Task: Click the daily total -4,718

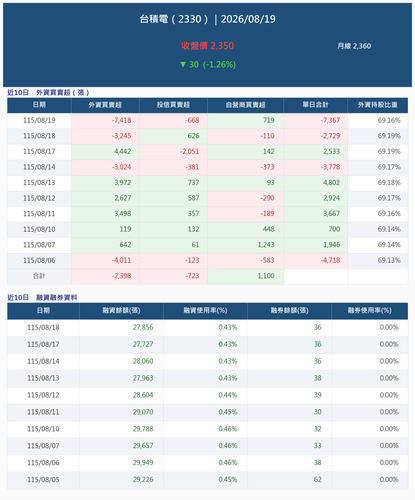Action: pos(330,260)
